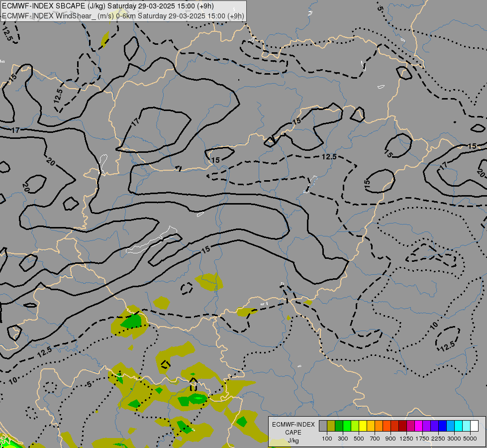Viewport: 487px width, 448px height.
Task: Click the red-orange swatch ending at 900
Action: [387, 426]
